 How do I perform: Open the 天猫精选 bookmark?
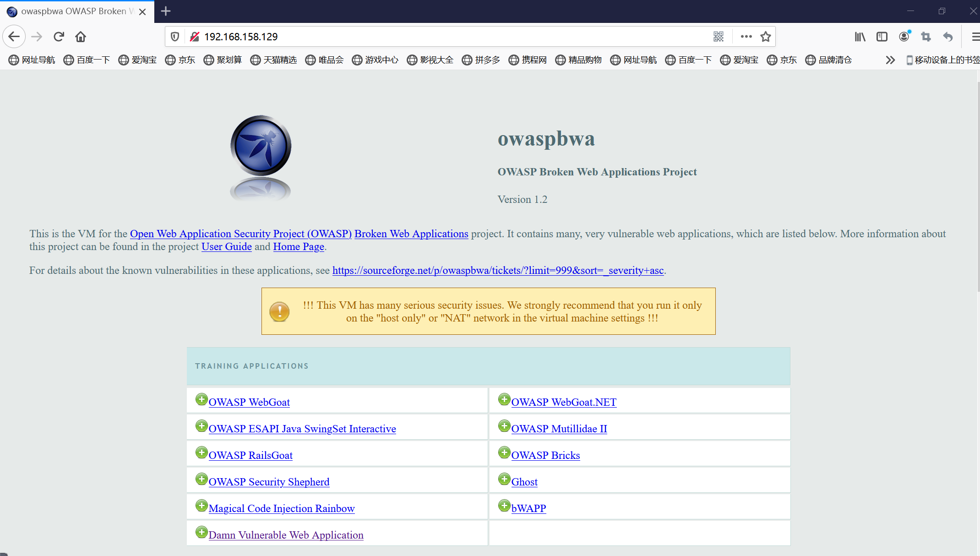[274, 60]
